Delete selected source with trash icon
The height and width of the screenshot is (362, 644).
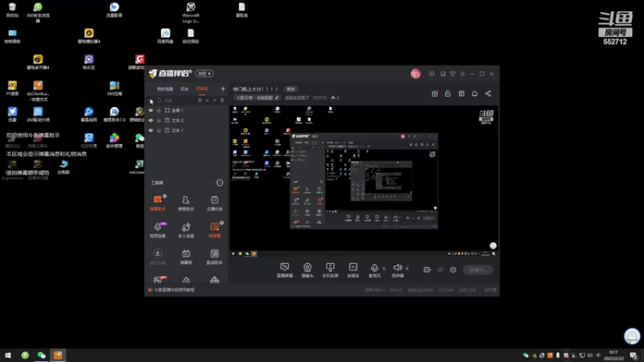(222, 100)
